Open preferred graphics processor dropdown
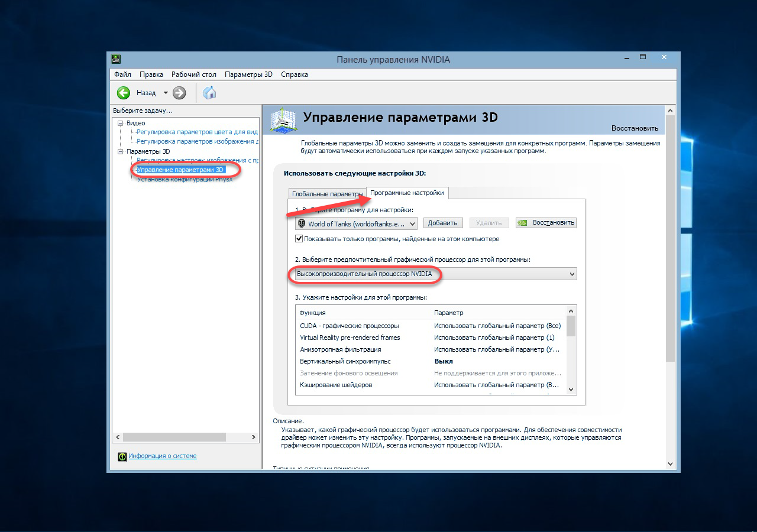Screen dimensions: 757x532 436,274
